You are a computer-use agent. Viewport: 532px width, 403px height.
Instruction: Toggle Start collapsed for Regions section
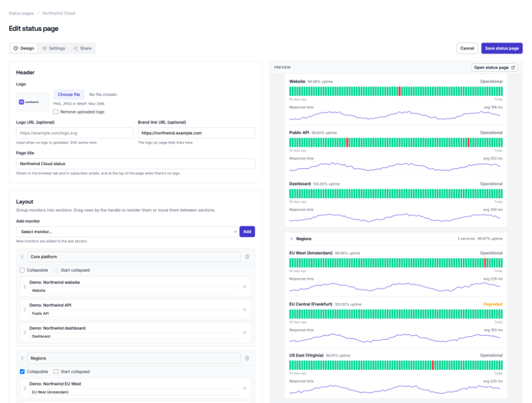click(x=56, y=372)
